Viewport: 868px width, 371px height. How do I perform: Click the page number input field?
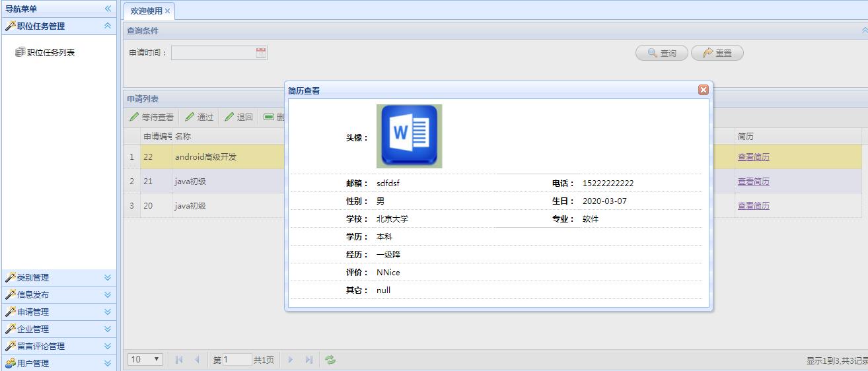click(236, 360)
